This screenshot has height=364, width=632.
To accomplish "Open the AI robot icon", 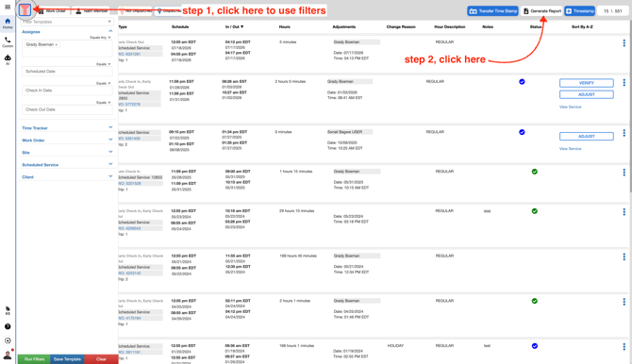I will tap(8, 59).
